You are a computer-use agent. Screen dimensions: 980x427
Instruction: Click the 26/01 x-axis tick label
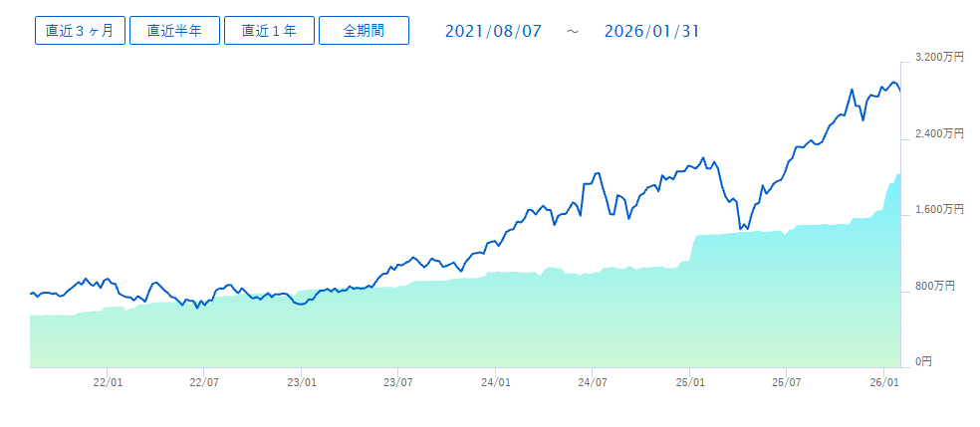(x=885, y=381)
